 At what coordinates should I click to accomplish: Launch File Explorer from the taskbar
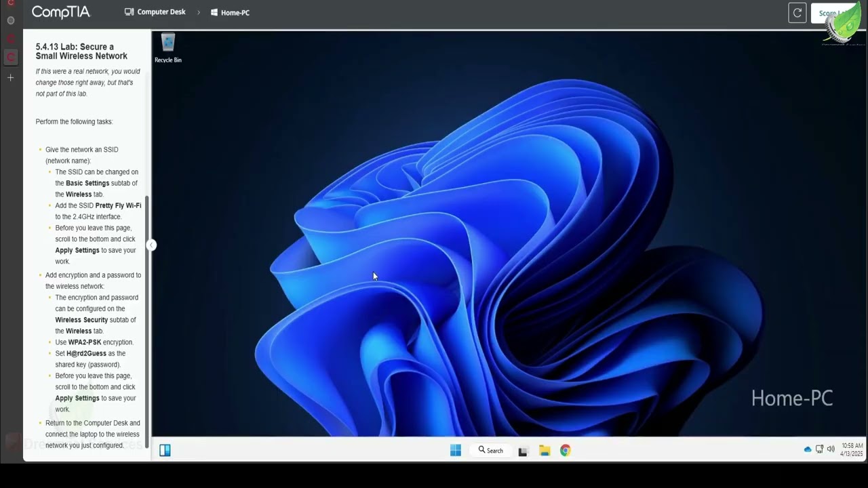pos(545,450)
